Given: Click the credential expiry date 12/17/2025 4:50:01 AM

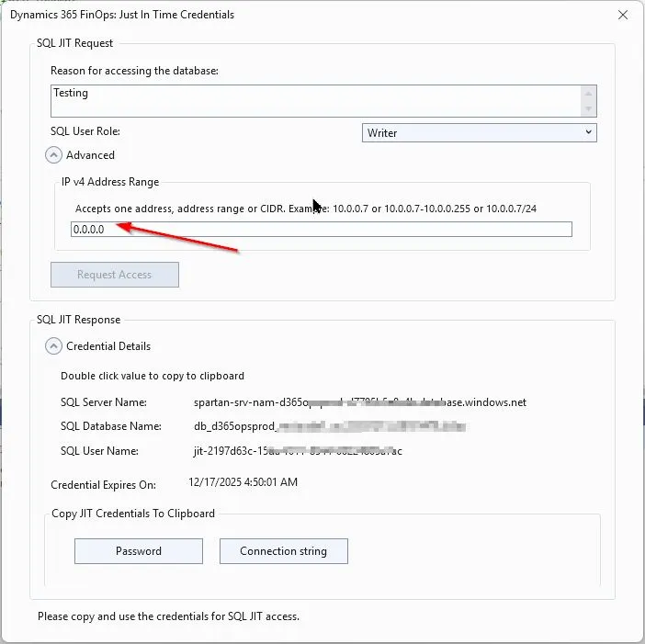Looking at the screenshot, I should pos(243,482).
